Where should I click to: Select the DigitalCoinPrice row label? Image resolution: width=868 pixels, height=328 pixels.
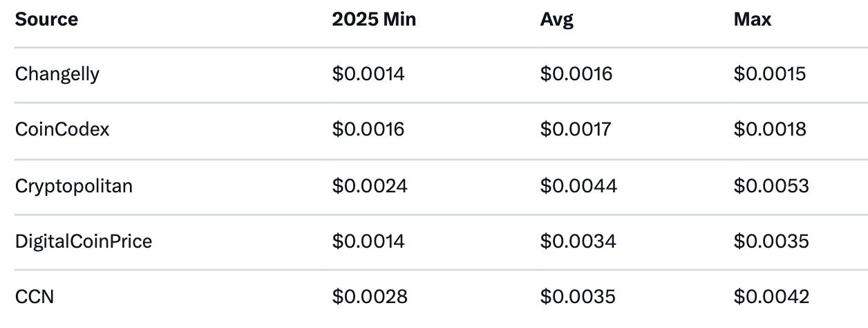pos(84,241)
